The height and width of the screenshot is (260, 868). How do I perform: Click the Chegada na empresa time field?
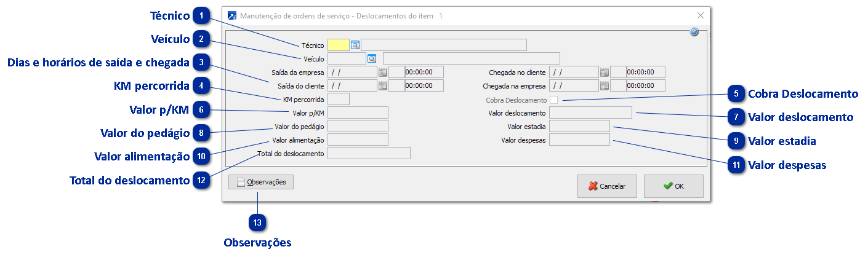[x=645, y=85]
